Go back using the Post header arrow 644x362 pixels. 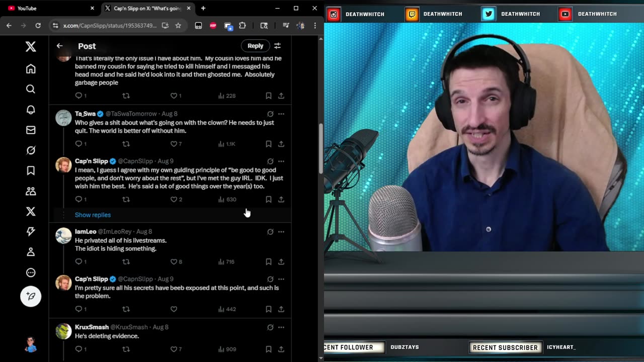[x=59, y=46]
